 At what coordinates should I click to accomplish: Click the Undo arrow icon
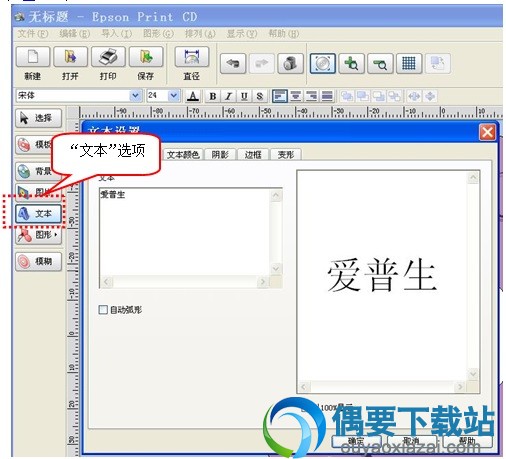pos(233,63)
